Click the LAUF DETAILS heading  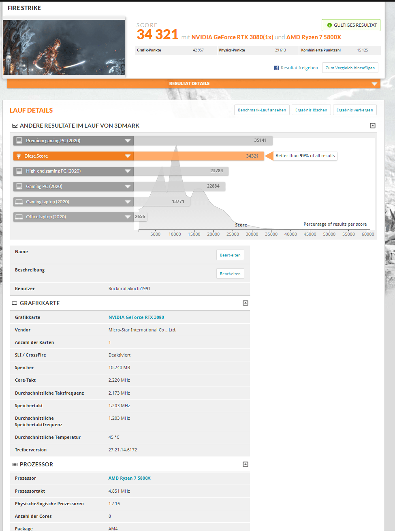[x=31, y=111]
